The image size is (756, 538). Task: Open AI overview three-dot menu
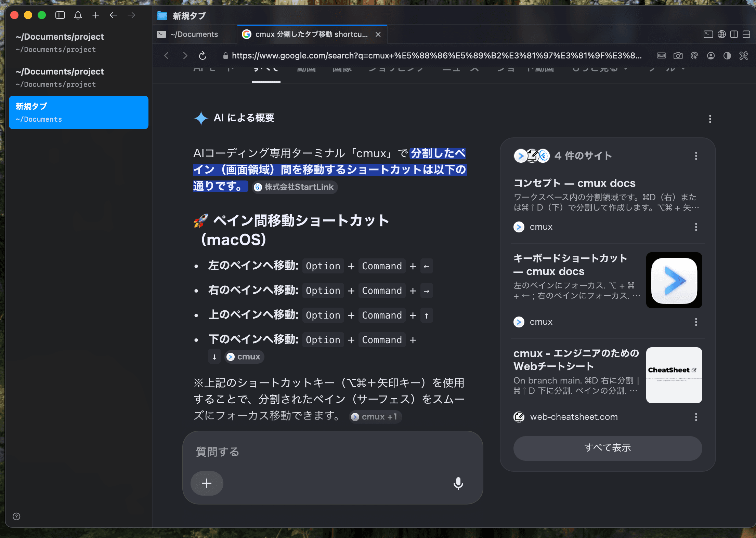[710, 119]
